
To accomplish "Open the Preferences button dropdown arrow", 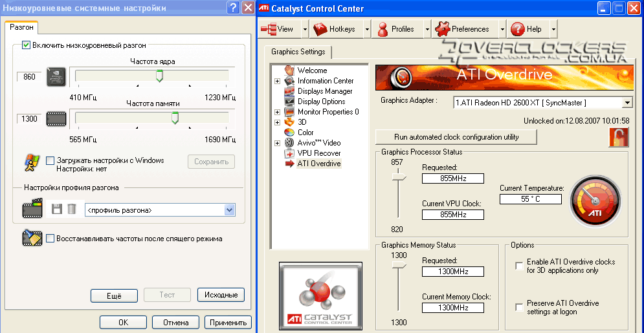I will pyautogui.click(x=502, y=29).
